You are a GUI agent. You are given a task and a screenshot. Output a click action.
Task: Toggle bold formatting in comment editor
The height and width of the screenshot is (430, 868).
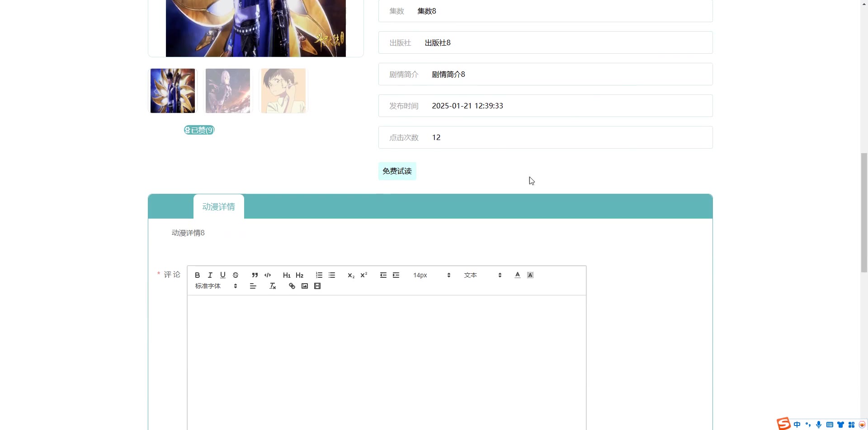coord(197,275)
